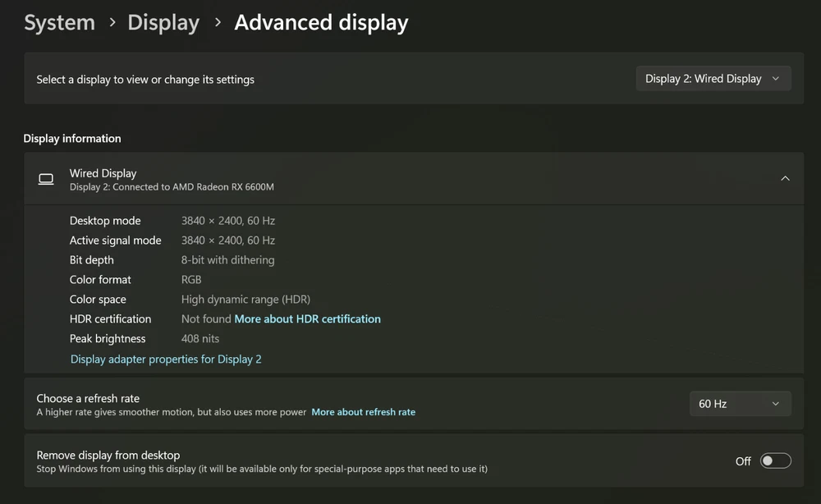This screenshot has height=504, width=821.
Task: Click the 408 nits peak brightness value
Action: [x=200, y=339]
